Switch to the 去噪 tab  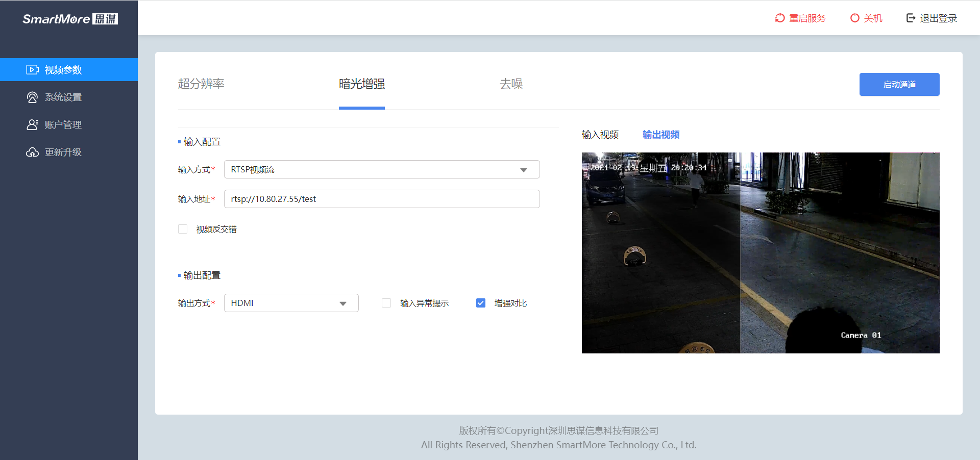click(511, 84)
